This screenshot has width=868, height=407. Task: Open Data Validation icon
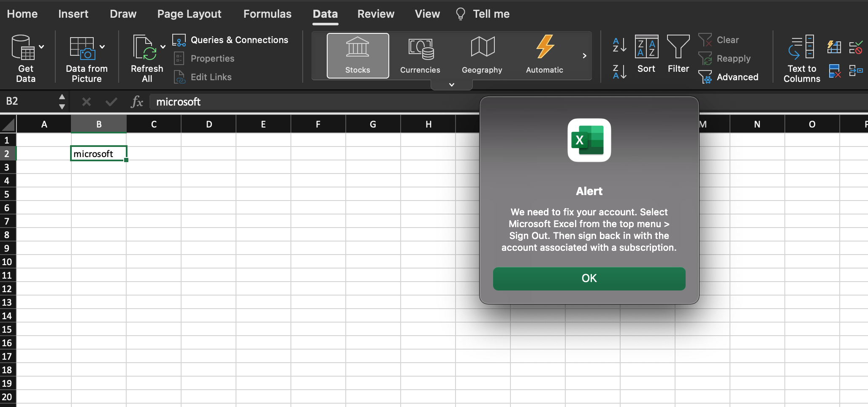(x=856, y=47)
